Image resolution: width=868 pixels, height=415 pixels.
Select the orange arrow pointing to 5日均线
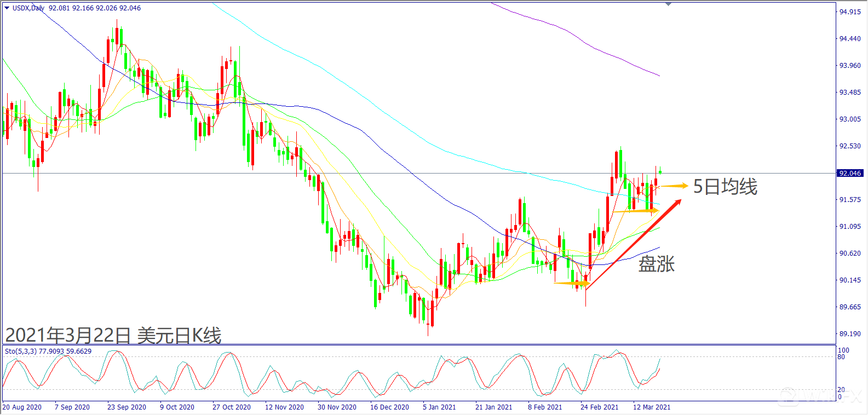click(673, 186)
